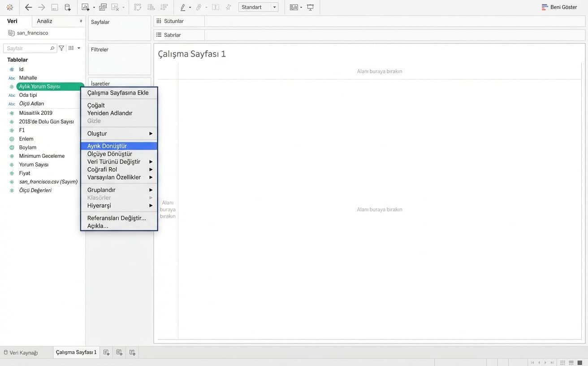The height and width of the screenshot is (366, 588).
Task: Click the Beni Göster button
Action: point(559,7)
